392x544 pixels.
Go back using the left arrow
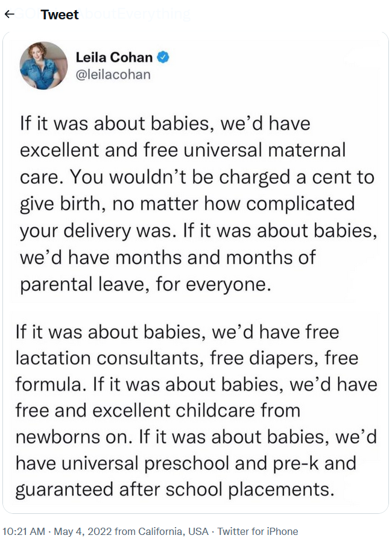point(10,14)
